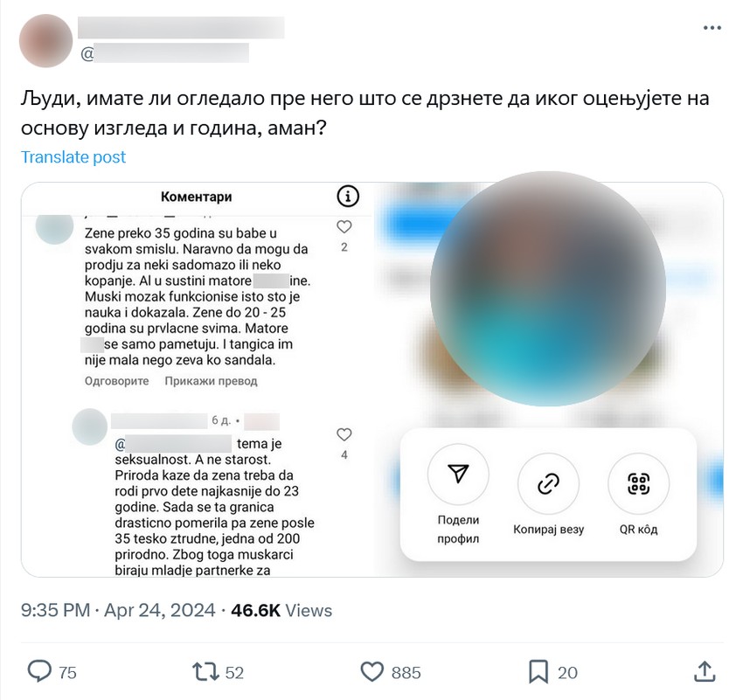The width and height of the screenshot is (743, 700).
Task: Click Одговорите under the first comment
Action: [x=116, y=381]
